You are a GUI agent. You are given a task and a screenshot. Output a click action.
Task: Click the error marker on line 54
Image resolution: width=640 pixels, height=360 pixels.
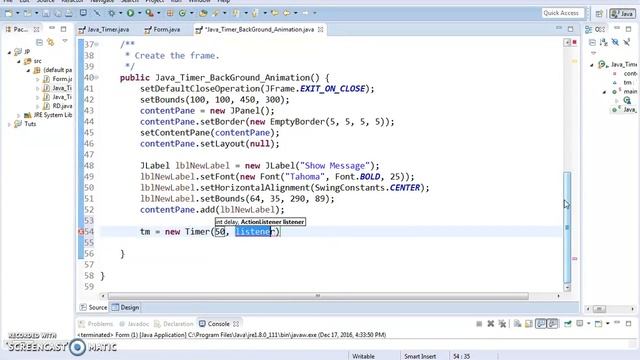pos(81,232)
